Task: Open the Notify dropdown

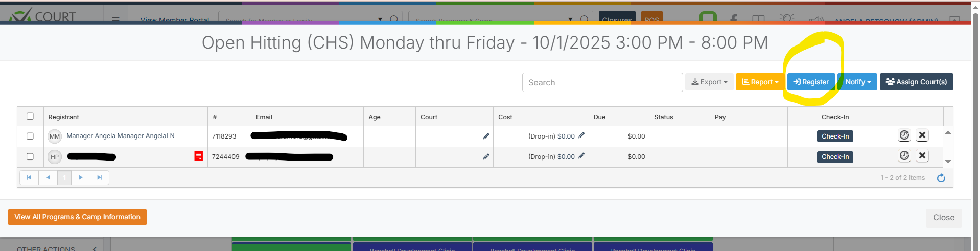Action: (x=857, y=82)
